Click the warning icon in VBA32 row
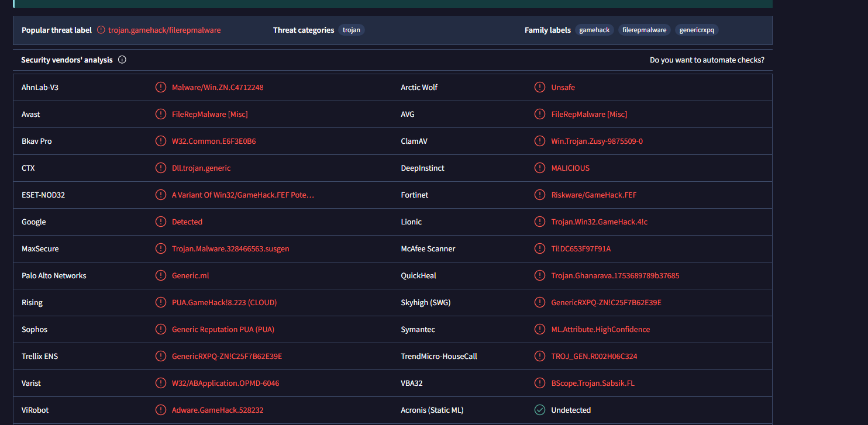 coord(540,383)
